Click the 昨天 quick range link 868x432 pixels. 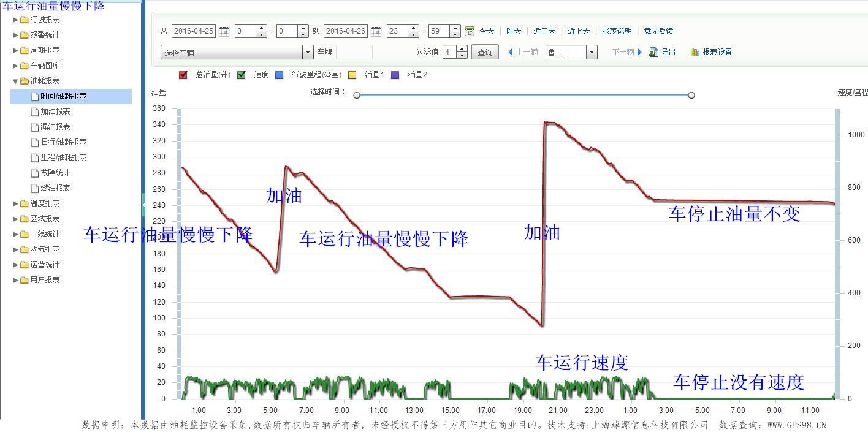tap(514, 31)
